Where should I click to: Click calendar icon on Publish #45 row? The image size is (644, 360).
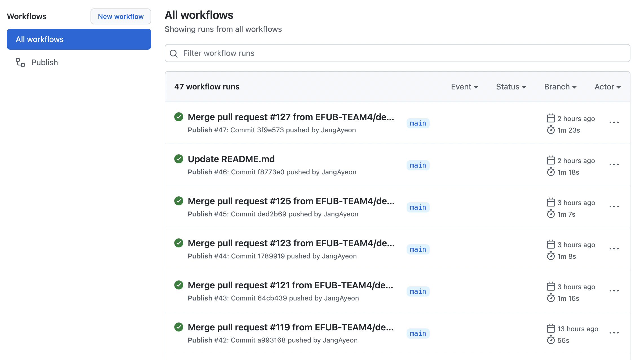click(x=551, y=202)
